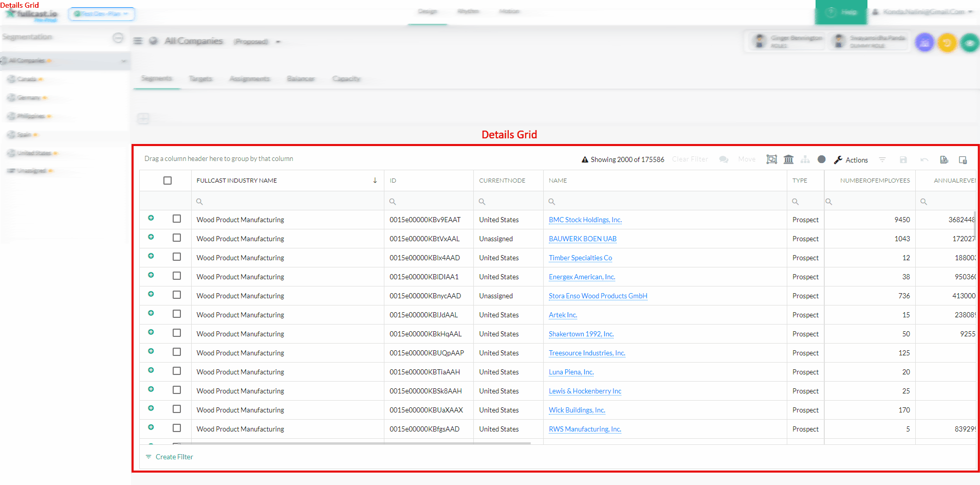Click the save floppy-disk icon
Image resolution: width=980 pixels, height=485 pixels.
click(x=903, y=160)
